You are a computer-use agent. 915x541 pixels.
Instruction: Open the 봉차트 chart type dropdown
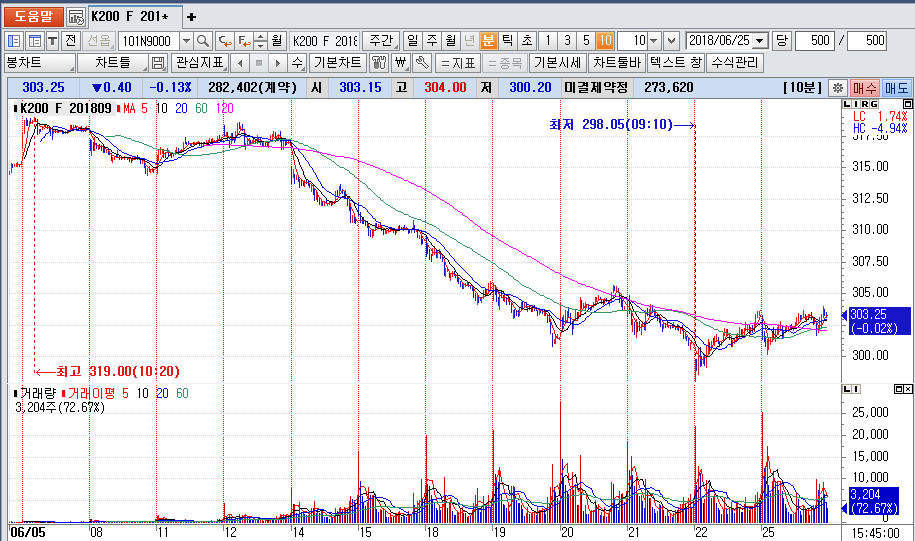tap(74, 63)
